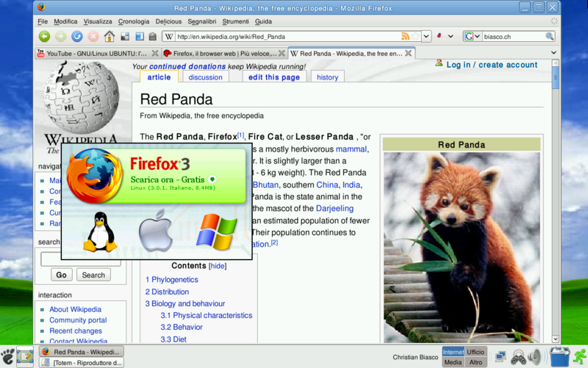Close the YouTube tab
Screen dimensions: 588x368
click(x=154, y=53)
